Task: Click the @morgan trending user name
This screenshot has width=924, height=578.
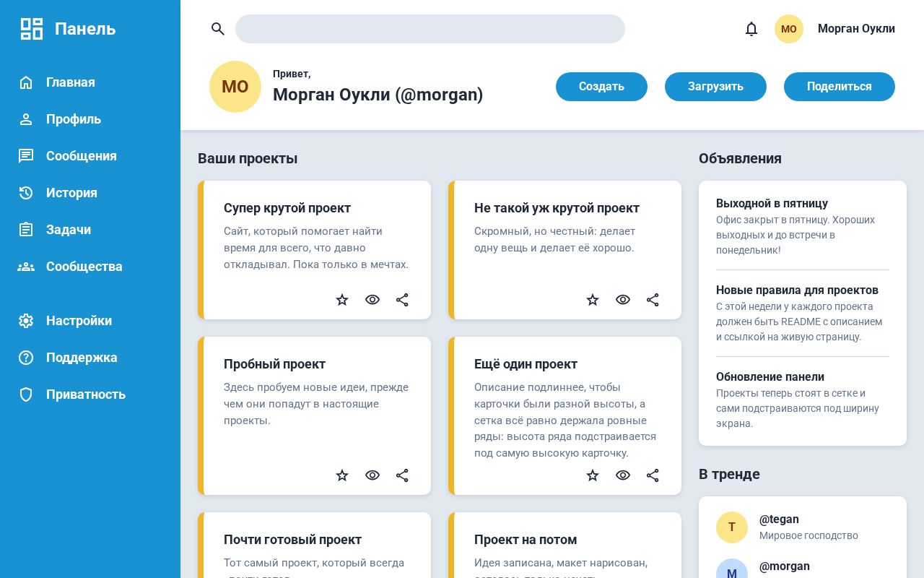Action: pyautogui.click(x=785, y=566)
